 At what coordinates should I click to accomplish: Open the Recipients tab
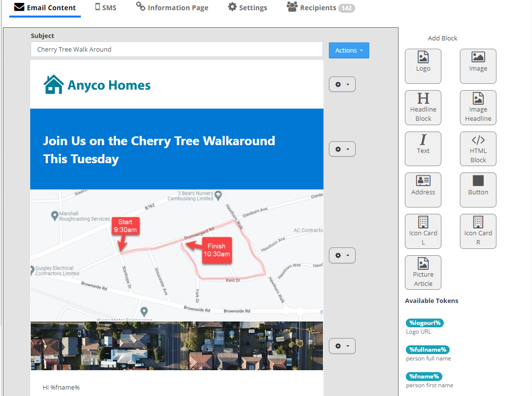320,7
